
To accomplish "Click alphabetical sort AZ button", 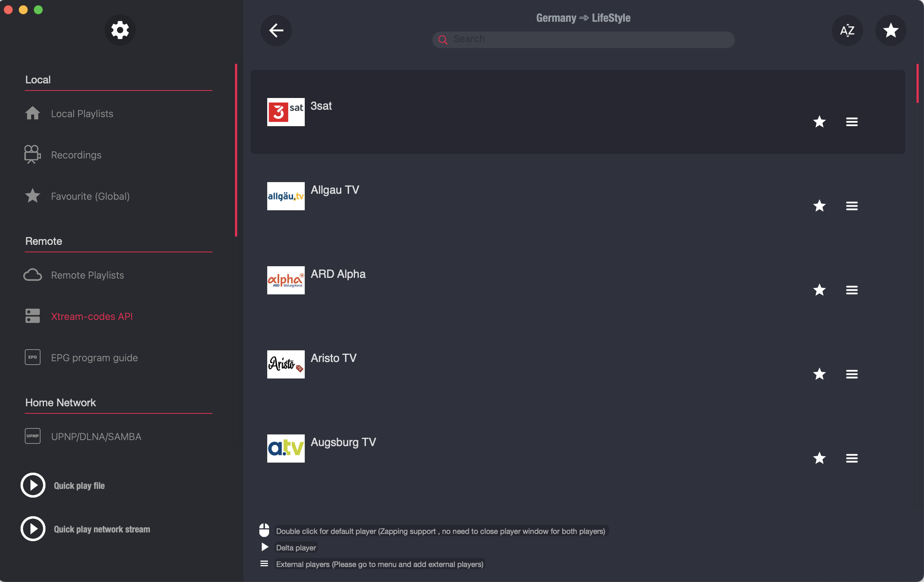I will [x=847, y=30].
